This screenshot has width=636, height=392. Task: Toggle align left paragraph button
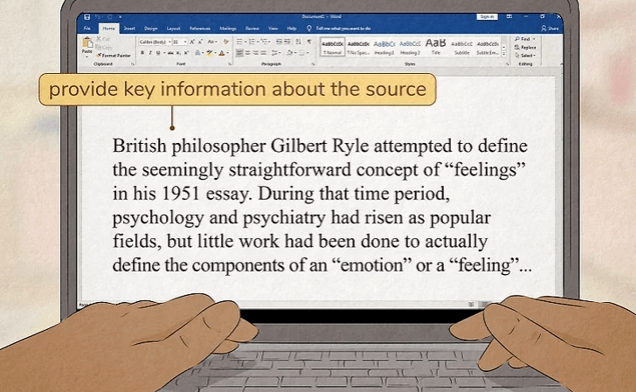(240, 53)
